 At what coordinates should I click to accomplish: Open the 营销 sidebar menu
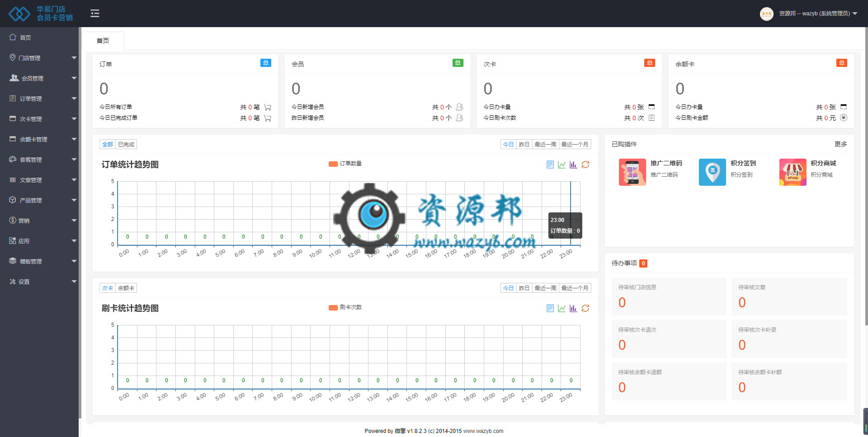[x=39, y=221]
